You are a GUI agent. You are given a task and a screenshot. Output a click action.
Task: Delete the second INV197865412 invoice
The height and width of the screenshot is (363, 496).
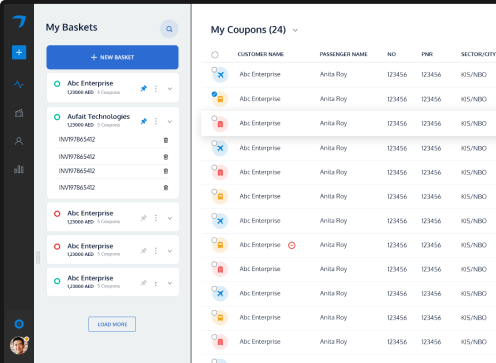[166, 157]
